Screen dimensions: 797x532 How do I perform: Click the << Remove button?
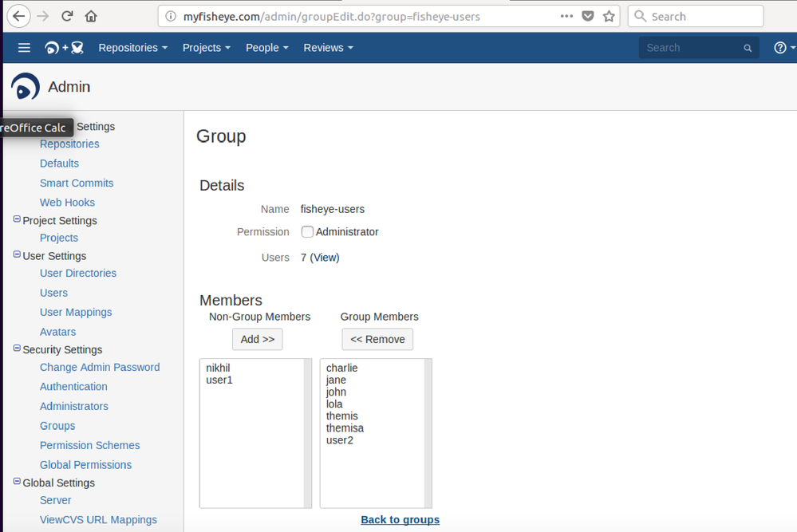[377, 340]
